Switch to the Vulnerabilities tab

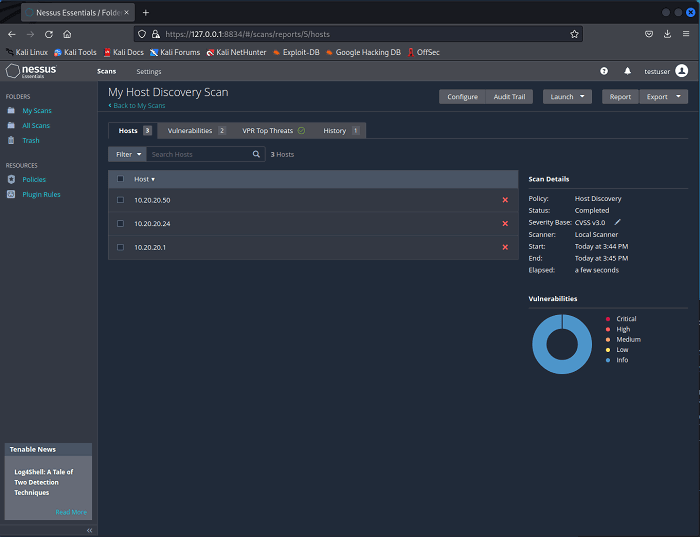click(x=196, y=131)
